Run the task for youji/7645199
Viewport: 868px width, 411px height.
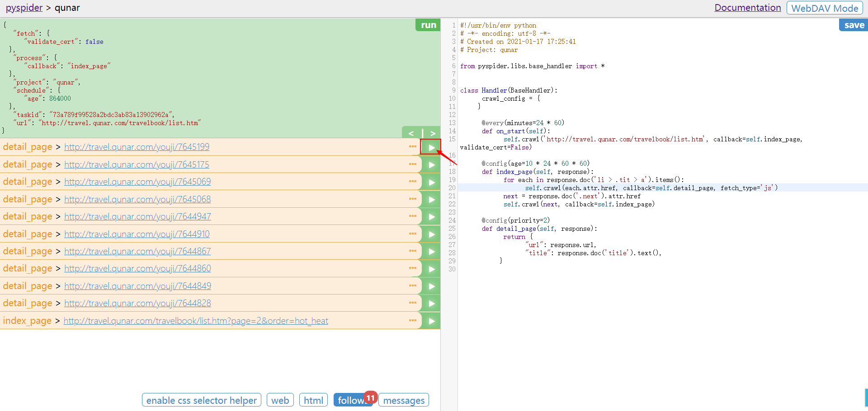pos(431,147)
